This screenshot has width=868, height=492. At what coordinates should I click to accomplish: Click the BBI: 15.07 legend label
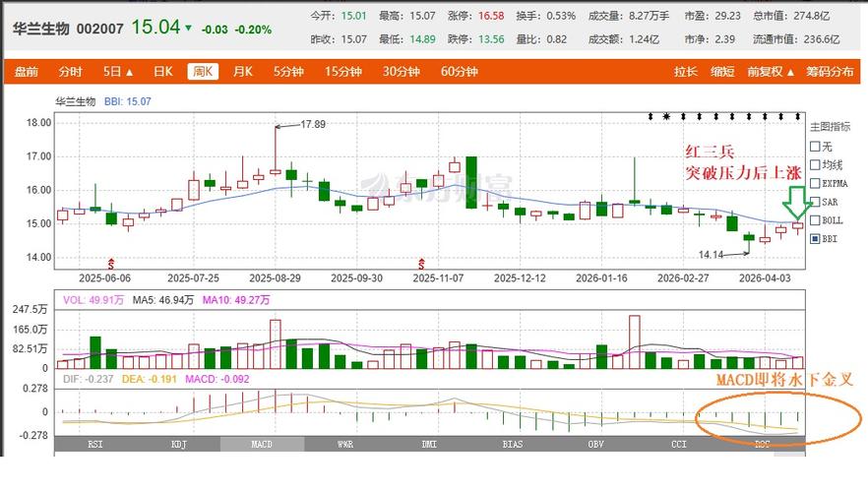point(127,101)
